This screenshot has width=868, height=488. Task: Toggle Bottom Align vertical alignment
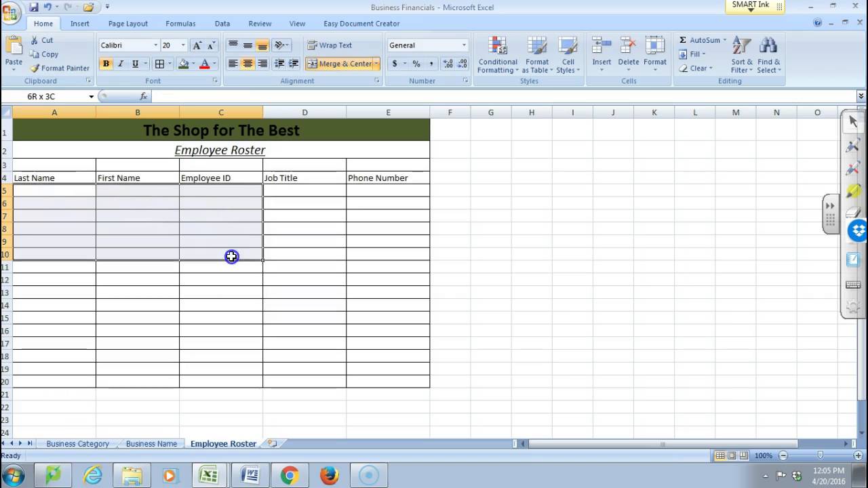262,45
